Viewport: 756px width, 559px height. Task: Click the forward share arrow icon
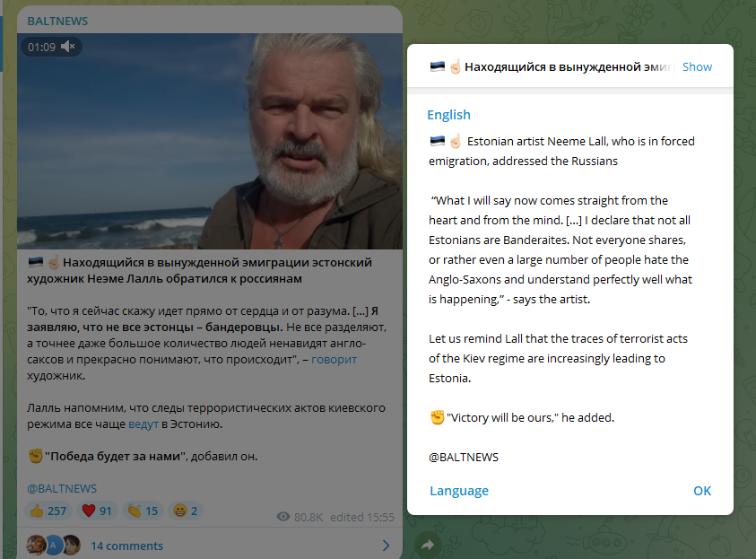[428, 545]
